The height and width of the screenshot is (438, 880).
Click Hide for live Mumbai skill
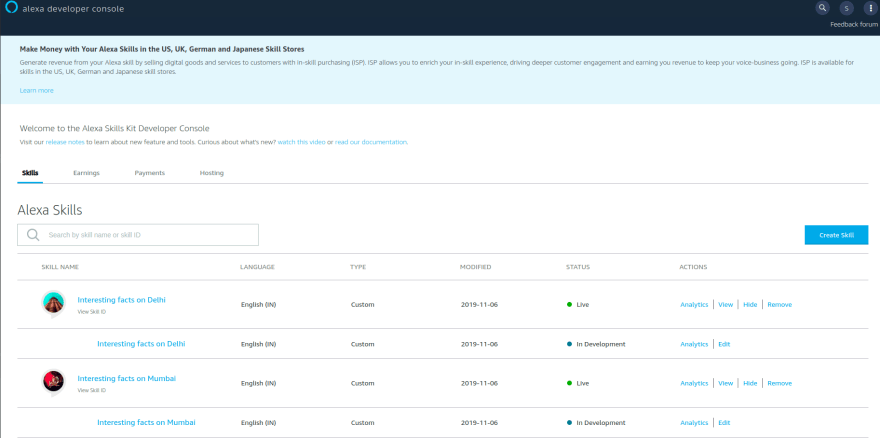click(750, 384)
